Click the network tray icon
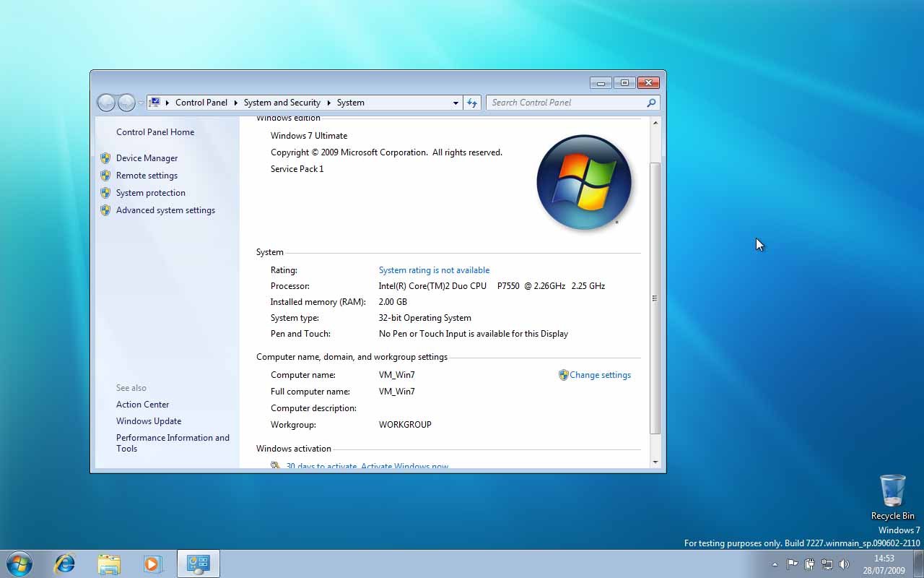The image size is (924, 578). tap(827, 564)
